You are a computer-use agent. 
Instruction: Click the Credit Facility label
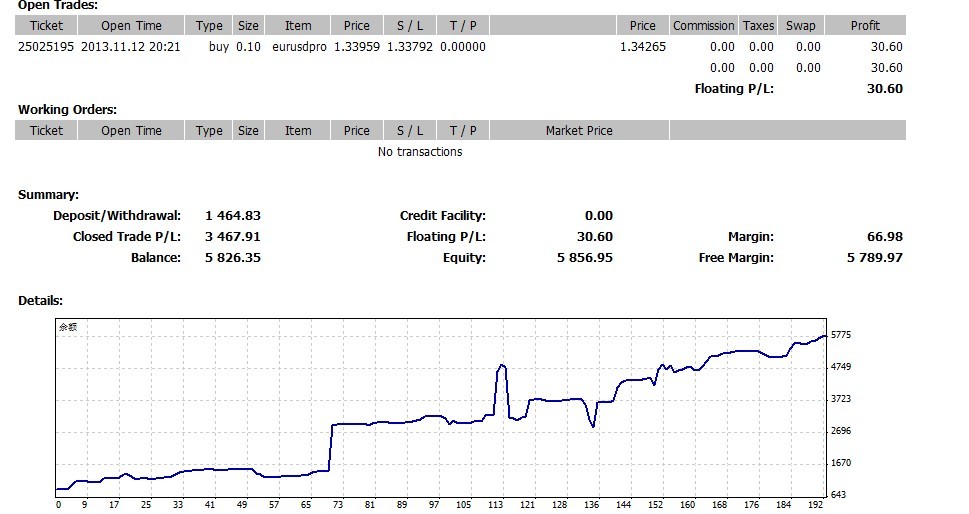442,216
